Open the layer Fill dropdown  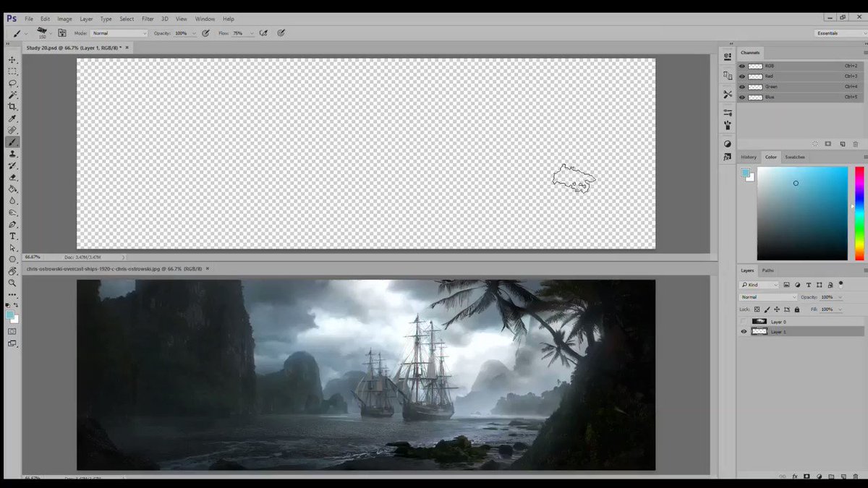pos(840,309)
